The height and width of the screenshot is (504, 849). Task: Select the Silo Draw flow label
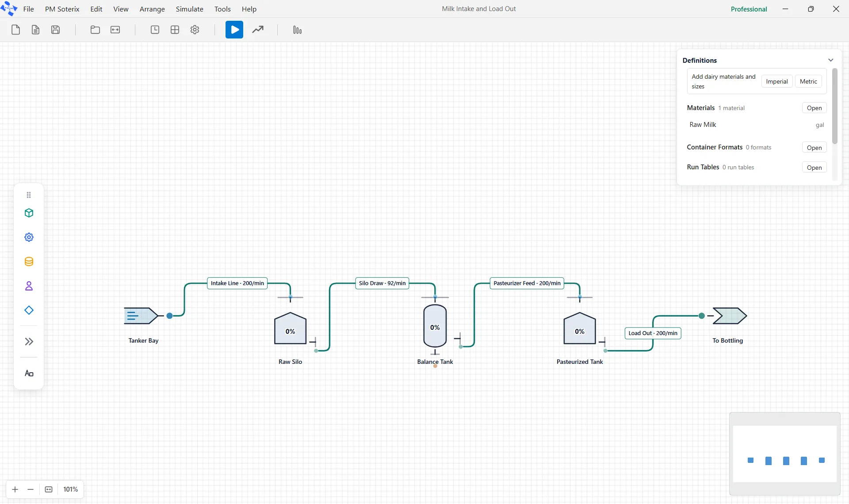point(382,283)
